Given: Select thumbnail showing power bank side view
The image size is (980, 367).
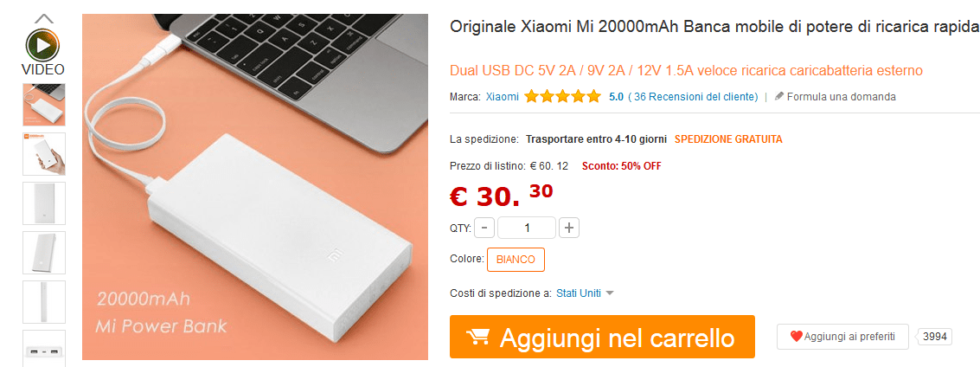Looking at the screenshot, I should point(44,302).
